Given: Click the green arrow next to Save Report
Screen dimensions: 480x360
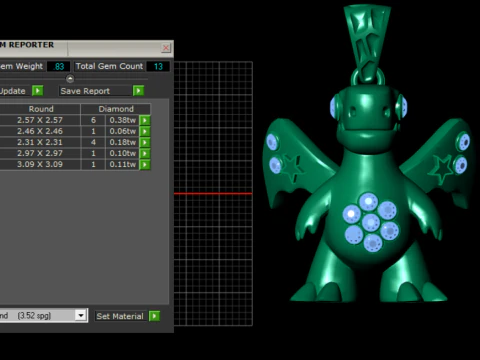Looking at the screenshot, I should point(138,91).
